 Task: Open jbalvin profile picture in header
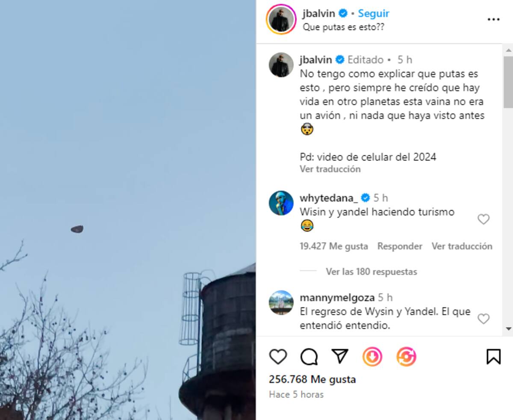[281, 19]
